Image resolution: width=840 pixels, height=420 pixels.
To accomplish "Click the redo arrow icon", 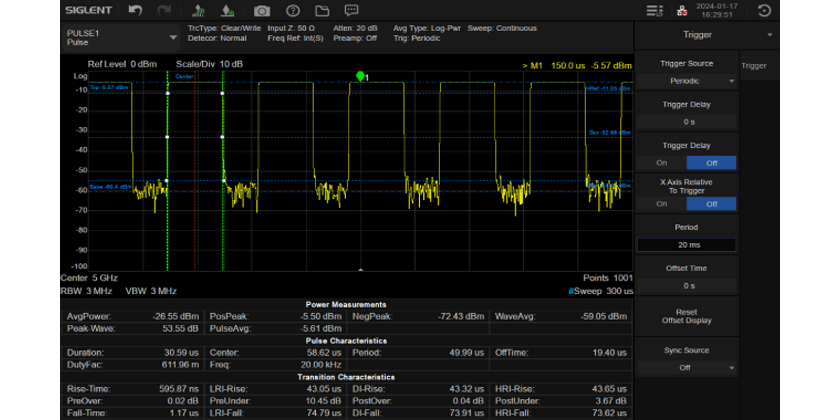I will click(164, 11).
